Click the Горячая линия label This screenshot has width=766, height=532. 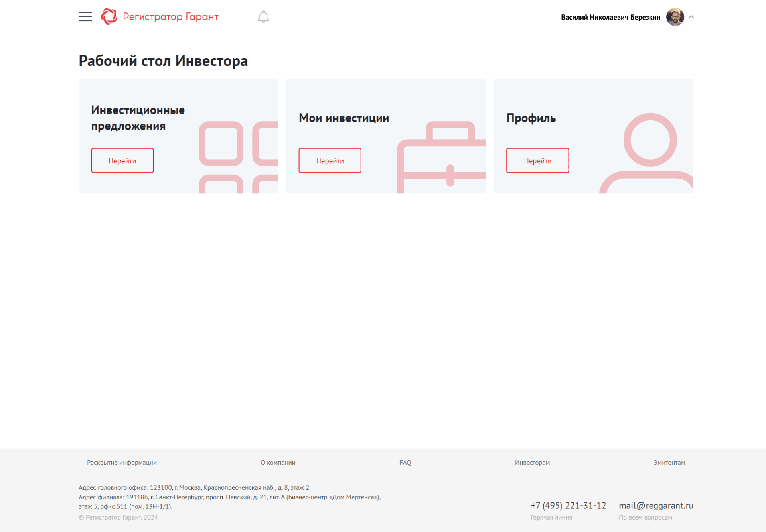(x=551, y=517)
